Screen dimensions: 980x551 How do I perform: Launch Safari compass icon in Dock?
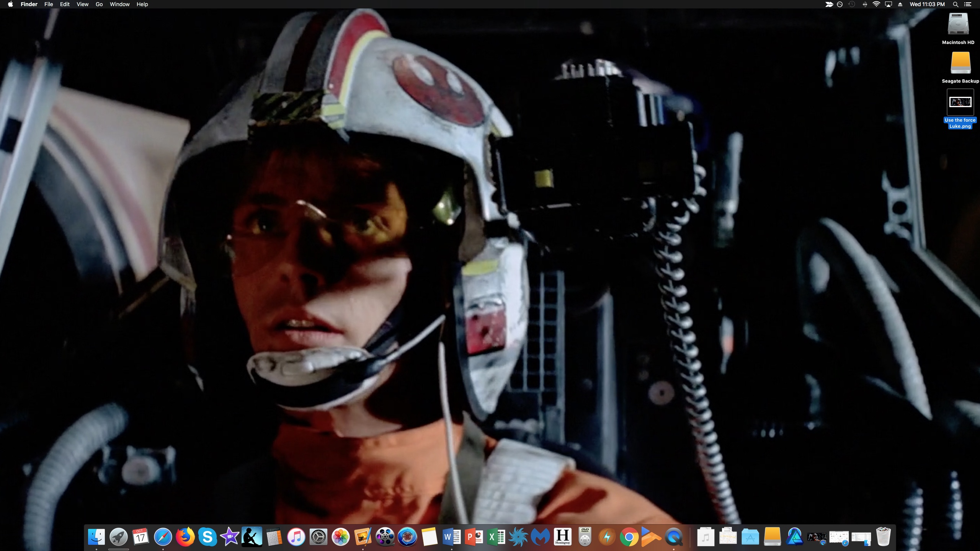click(163, 537)
